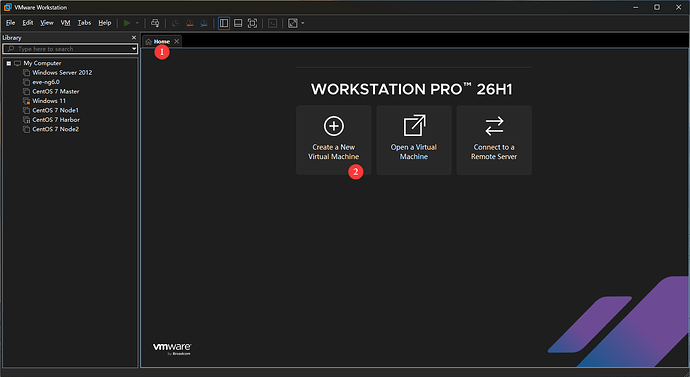Close the Library panel
The height and width of the screenshot is (377, 690).
(134, 38)
